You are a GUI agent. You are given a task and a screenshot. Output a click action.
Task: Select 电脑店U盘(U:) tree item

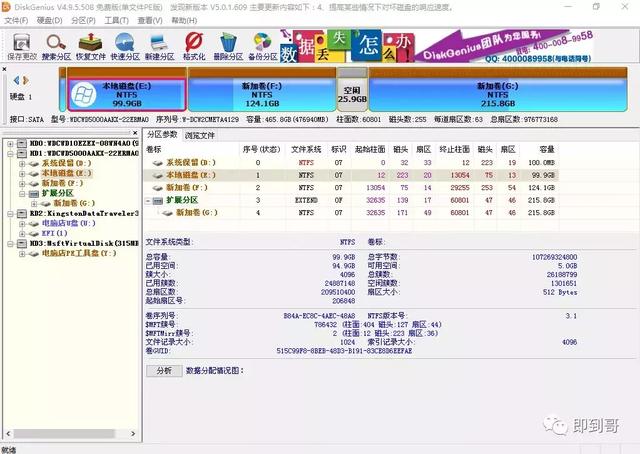coord(69,223)
